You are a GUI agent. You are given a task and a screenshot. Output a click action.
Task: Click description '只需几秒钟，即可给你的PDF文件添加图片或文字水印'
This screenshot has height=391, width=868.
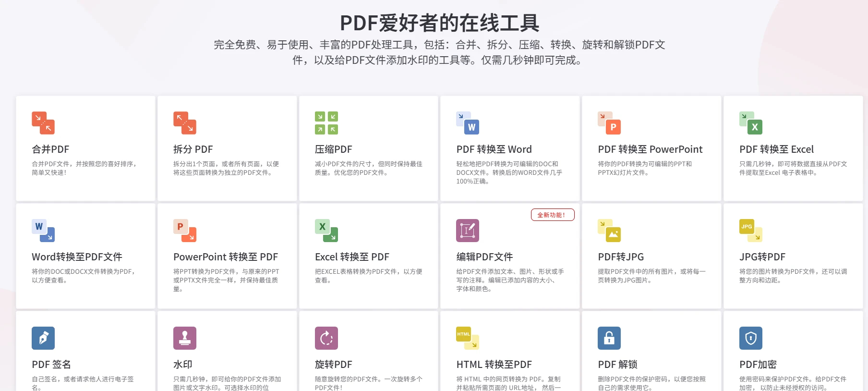pos(227,383)
